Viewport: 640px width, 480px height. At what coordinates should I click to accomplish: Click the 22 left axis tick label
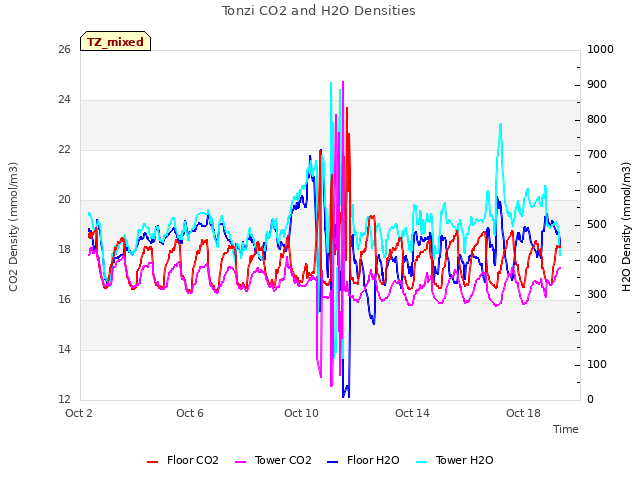64,150
